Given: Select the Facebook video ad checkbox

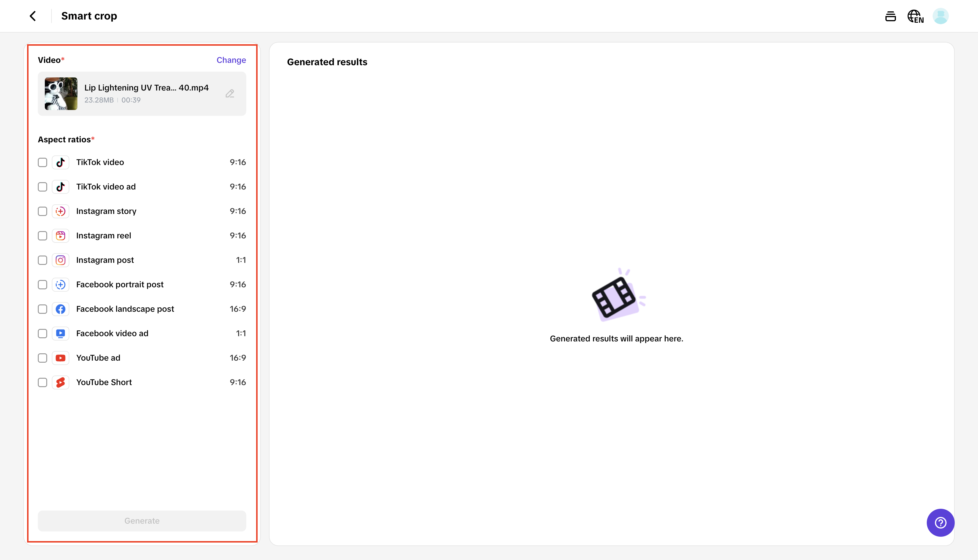Looking at the screenshot, I should 42,334.
